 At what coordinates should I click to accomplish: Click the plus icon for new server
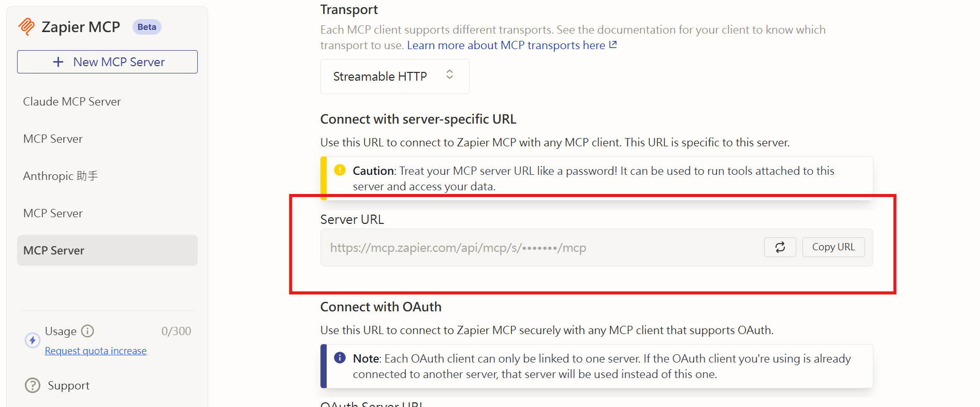click(x=58, y=62)
